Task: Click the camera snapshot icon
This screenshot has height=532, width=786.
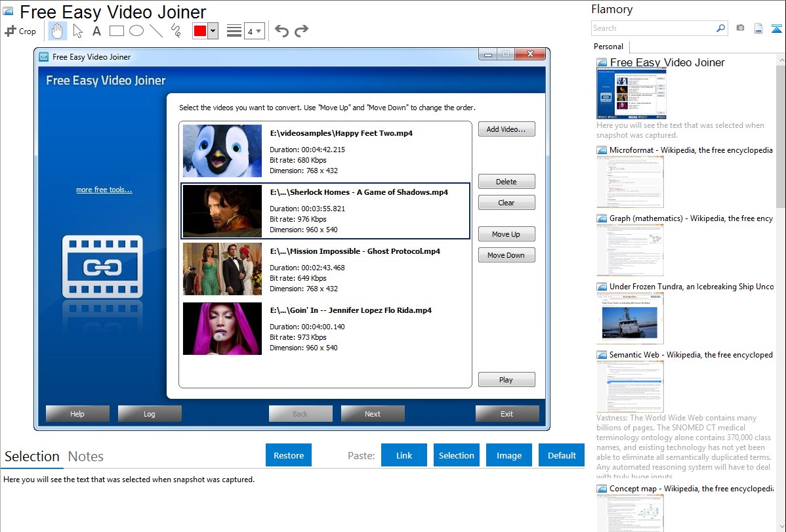Action: tap(740, 28)
